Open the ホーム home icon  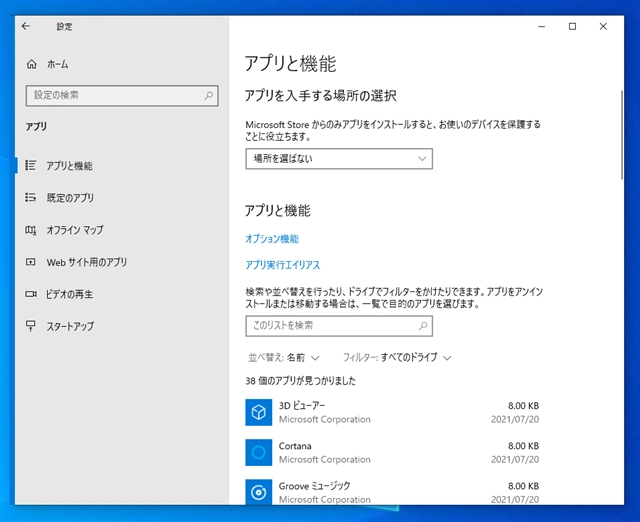(31, 64)
